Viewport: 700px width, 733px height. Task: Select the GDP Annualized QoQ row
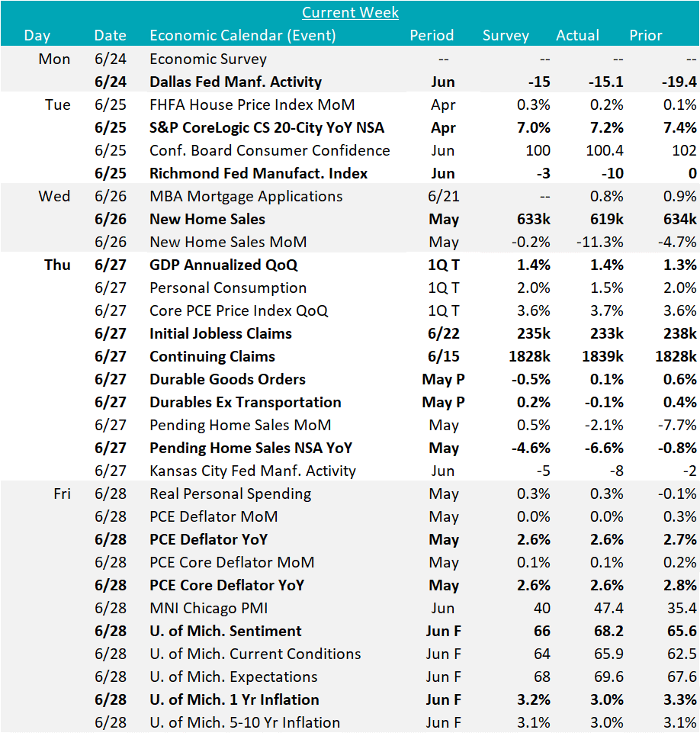[x=223, y=265]
